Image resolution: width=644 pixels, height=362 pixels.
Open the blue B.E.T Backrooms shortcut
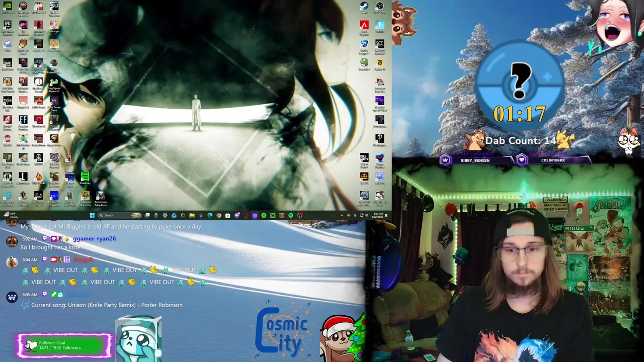[54, 197]
